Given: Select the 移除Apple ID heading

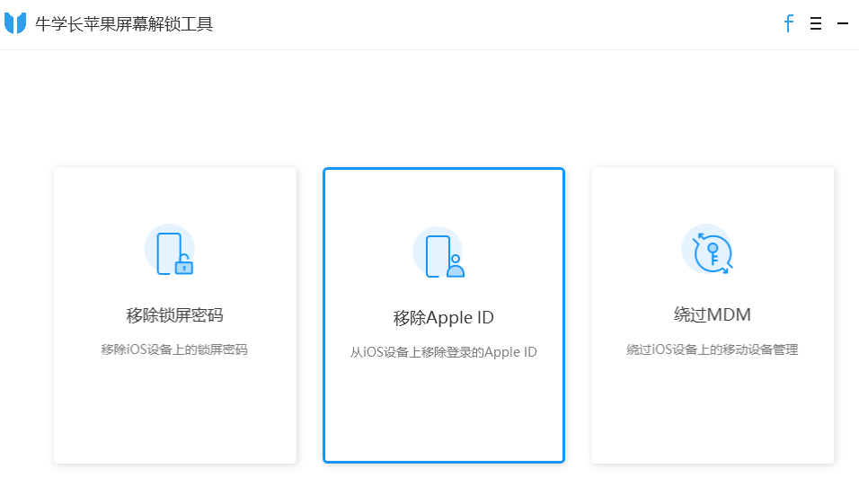Looking at the screenshot, I should click(443, 318).
